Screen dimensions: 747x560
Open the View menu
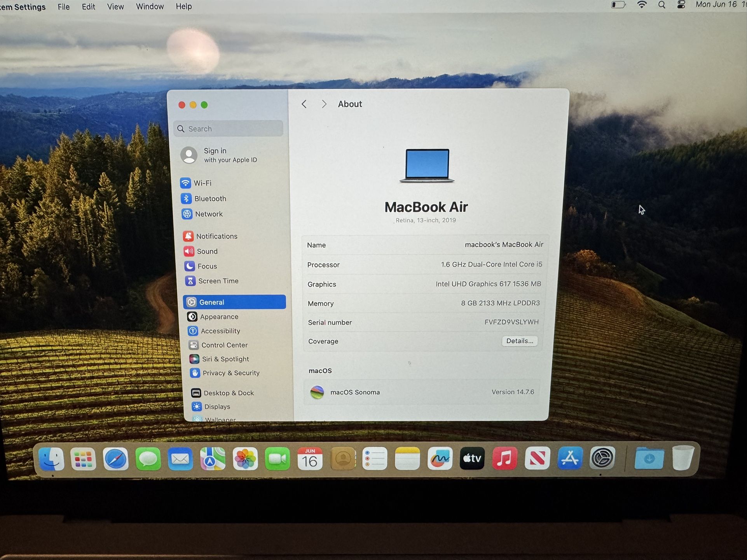pos(115,7)
